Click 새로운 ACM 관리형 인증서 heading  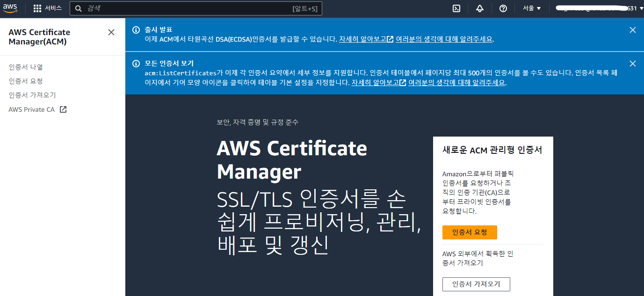(x=492, y=150)
